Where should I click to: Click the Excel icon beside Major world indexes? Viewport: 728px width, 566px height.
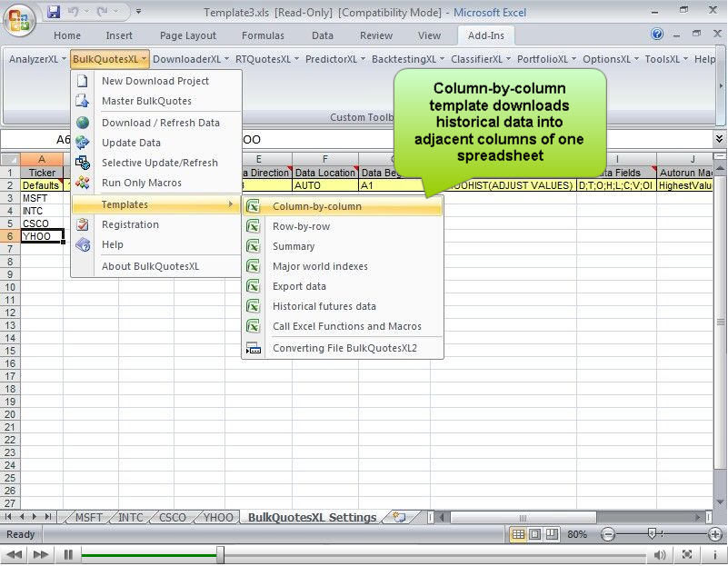tap(253, 266)
